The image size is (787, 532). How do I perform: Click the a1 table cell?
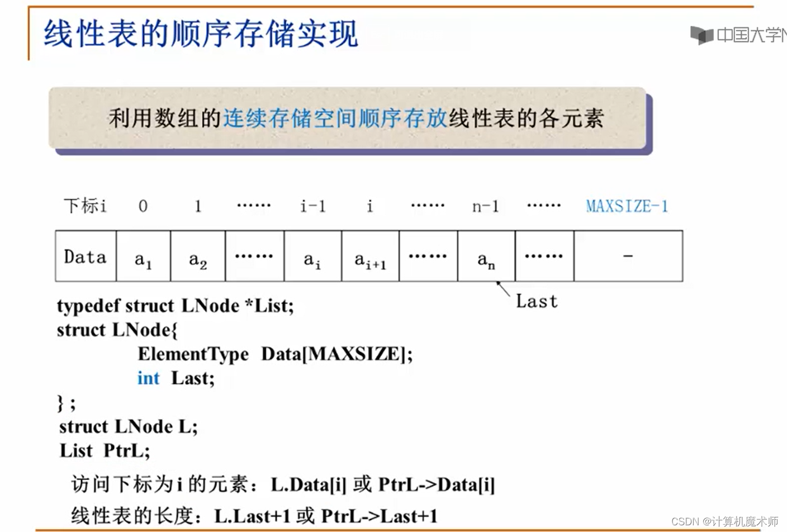click(143, 256)
